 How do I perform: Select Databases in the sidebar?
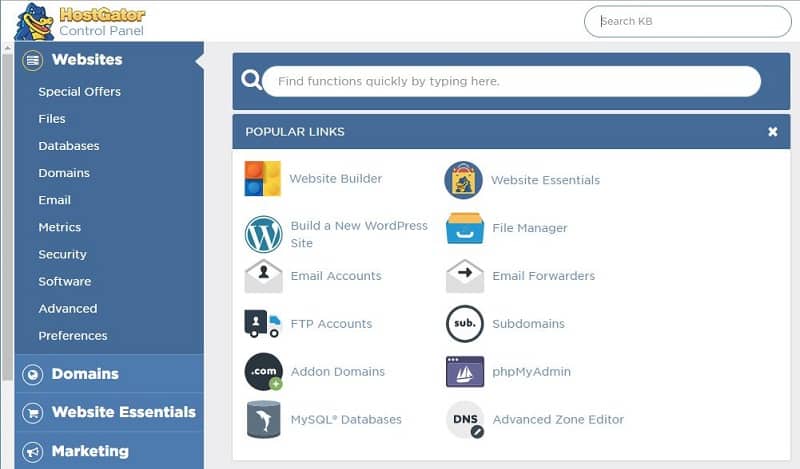(69, 146)
